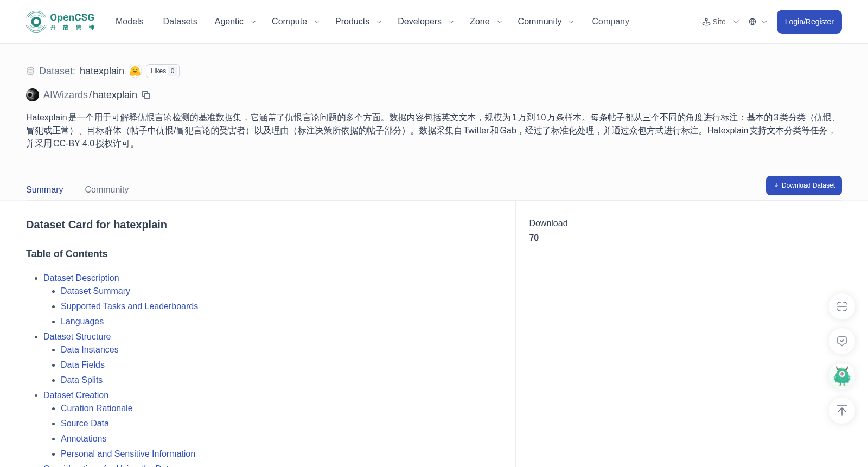Image resolution: width=868 pixels, height=467 pixels.
Task: Open the scan floating button
Action: point(842,306)
